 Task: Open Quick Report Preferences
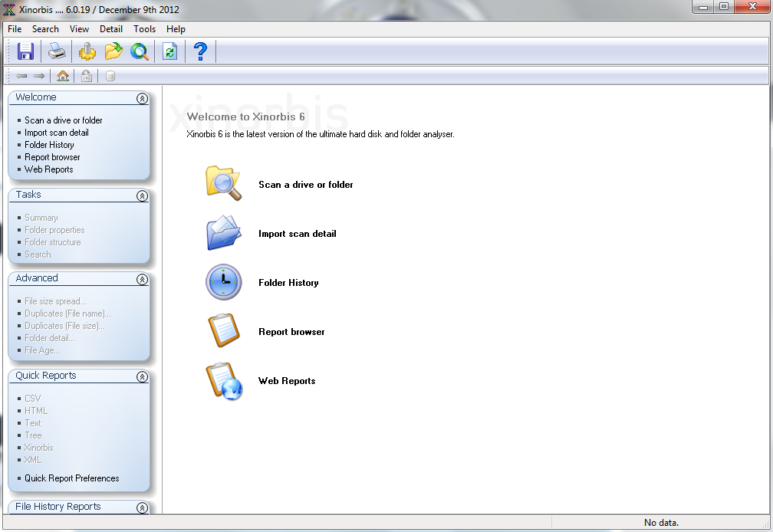click(72, 478)
